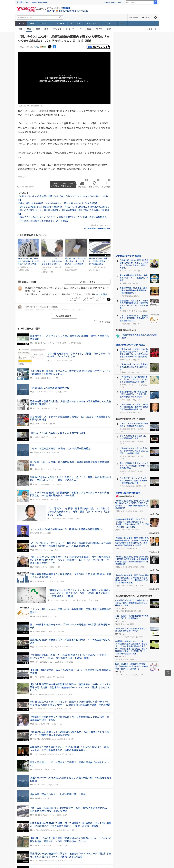Image resolution: width=174 pixels, height=868 pixels.
Task: React with わかりやすい lightbulb icon
Action: click(x=94, y=184)
